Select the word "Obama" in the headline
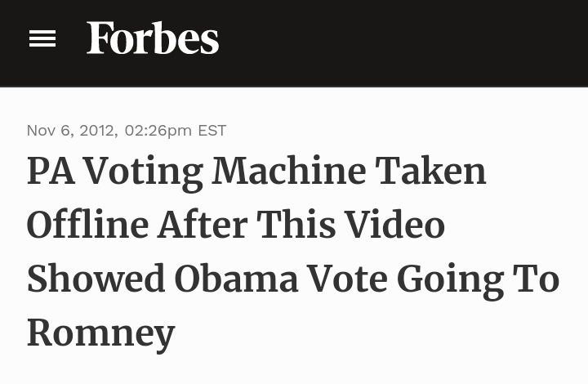The image size is (588, 384). pos(236,279)
